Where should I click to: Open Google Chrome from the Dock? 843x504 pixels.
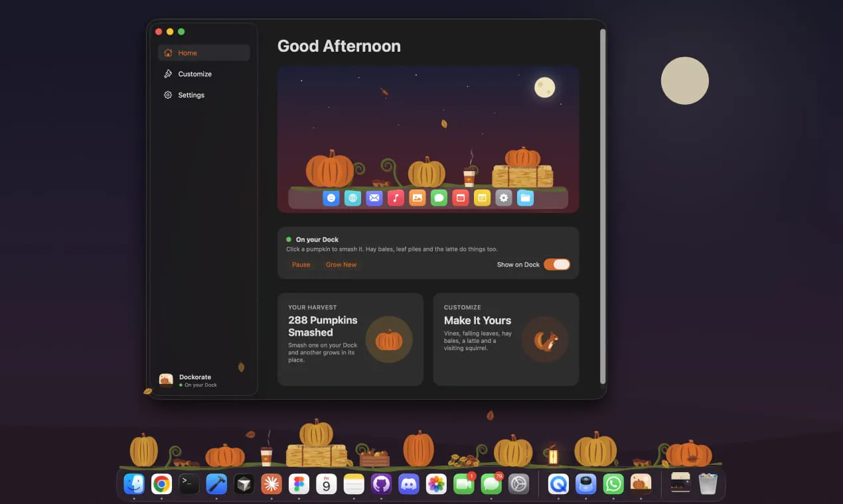[x=161, y=484]
